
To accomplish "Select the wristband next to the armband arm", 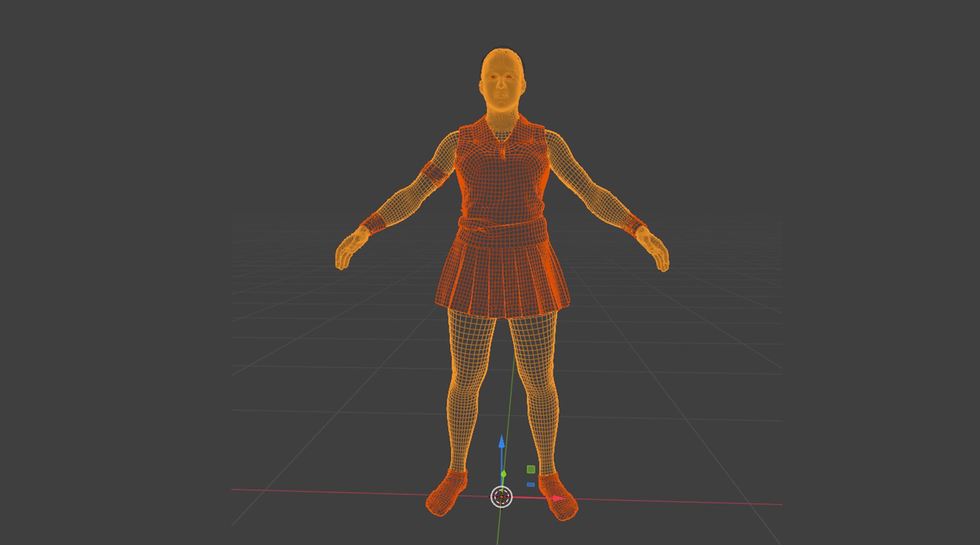I will coord(373,223).
